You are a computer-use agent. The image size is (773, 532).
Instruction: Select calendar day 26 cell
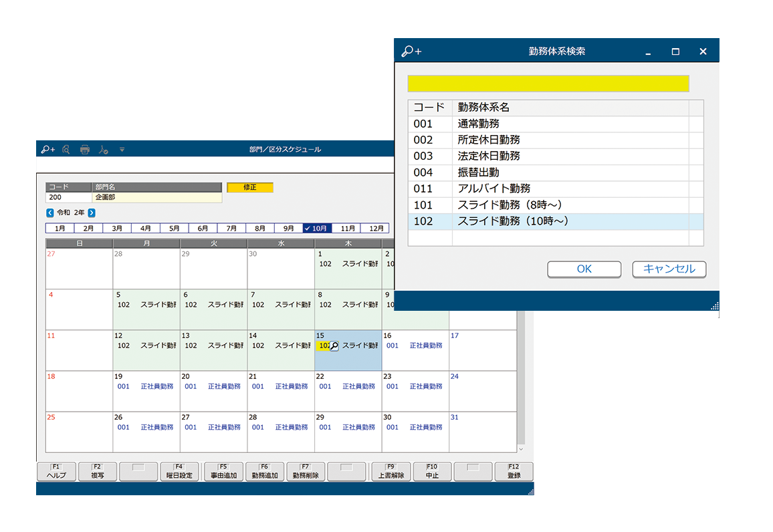point(146,432)
